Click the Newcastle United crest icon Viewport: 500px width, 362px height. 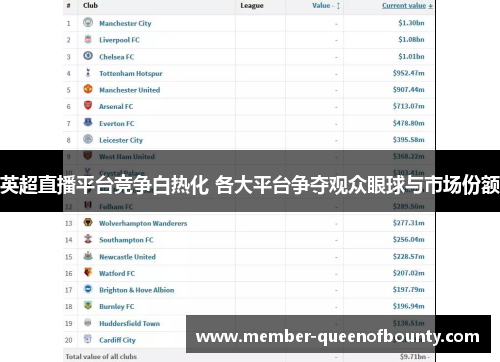(x=88, y=256)
